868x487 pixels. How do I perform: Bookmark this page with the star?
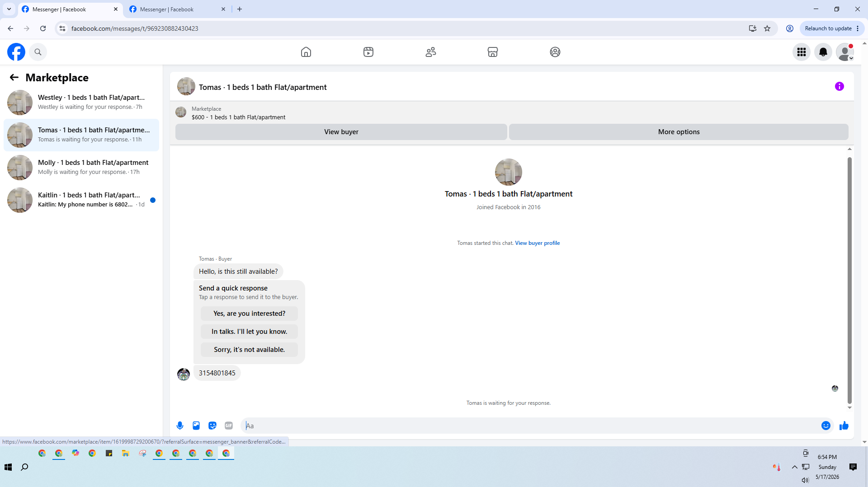pyautogui.click(x=767, y=28)
